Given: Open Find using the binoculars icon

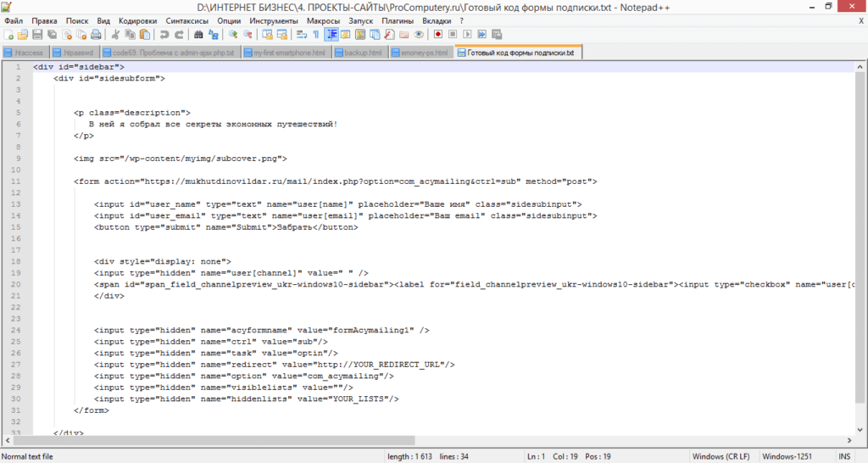Looking at the screenshot, I should (x=198, y=35).
